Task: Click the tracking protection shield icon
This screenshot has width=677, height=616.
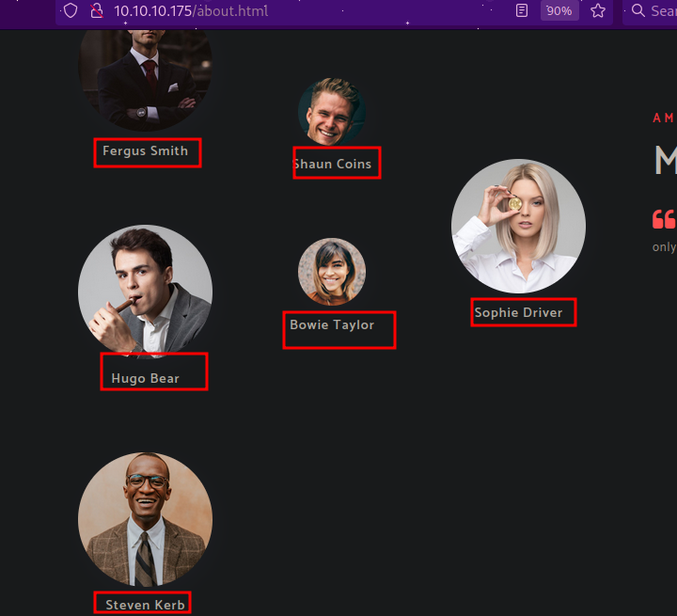Action: pyautogui.click(x=70, y=11)
